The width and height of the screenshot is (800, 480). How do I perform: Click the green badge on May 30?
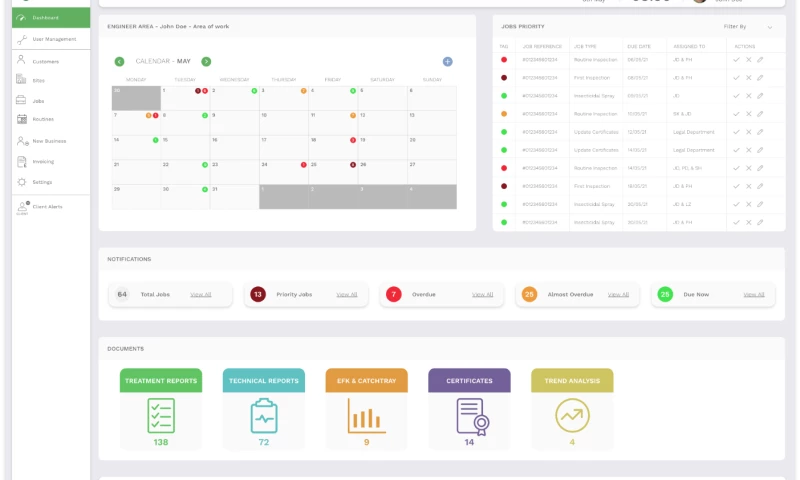[x=205, y=189]
